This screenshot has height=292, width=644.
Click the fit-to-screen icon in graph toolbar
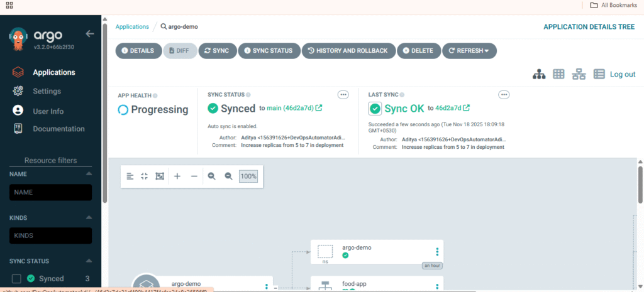coord(160,176)
